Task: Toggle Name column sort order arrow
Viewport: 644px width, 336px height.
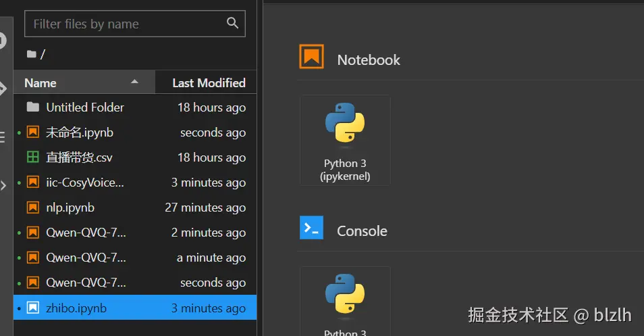Action: [134, 82]
